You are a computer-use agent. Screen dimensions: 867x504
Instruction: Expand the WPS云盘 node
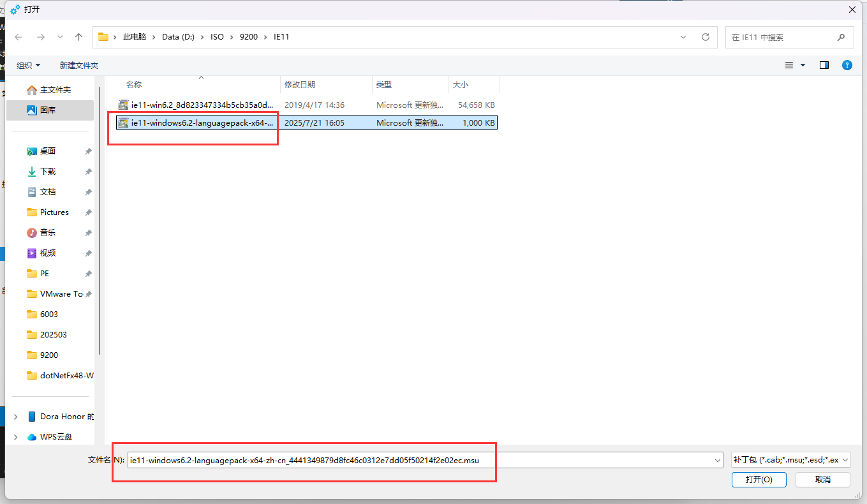(x=15, y=437)
